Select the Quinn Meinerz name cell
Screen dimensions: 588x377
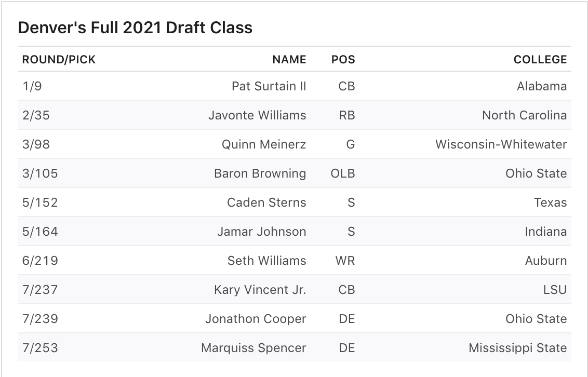coord(264,144)
